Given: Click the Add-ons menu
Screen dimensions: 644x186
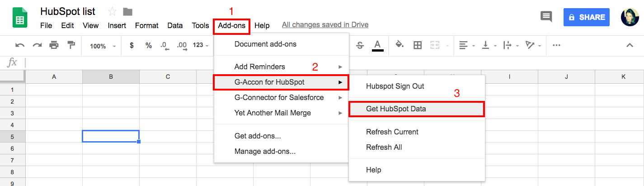Looking at the screenshot, I should (x=232, y=26).
